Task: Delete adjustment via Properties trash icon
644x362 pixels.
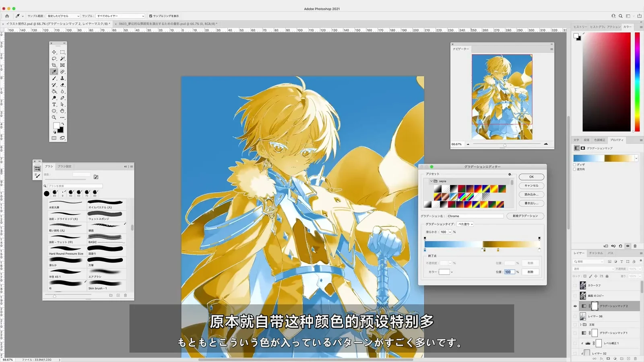Action: [x=635, y=246]
